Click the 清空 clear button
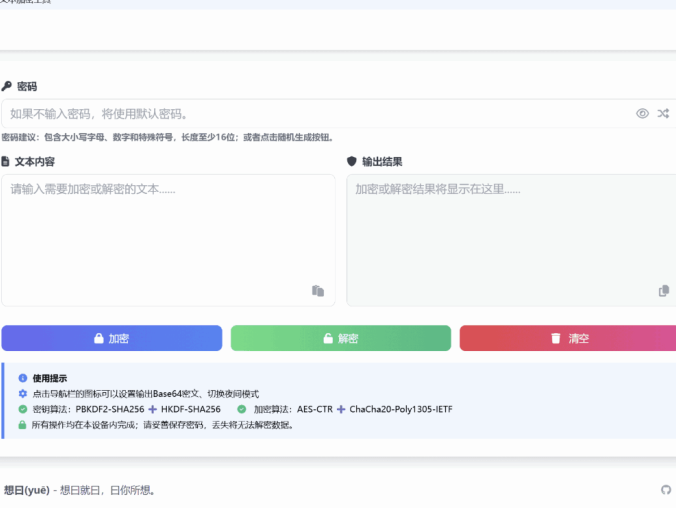 tap(568, 338)
